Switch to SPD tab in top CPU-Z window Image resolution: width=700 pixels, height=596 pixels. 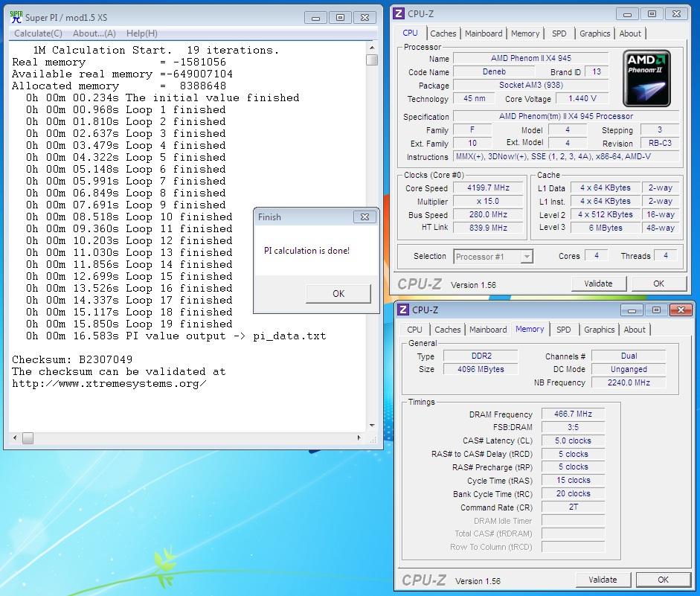pyautogui.click(x=559, y=33)
